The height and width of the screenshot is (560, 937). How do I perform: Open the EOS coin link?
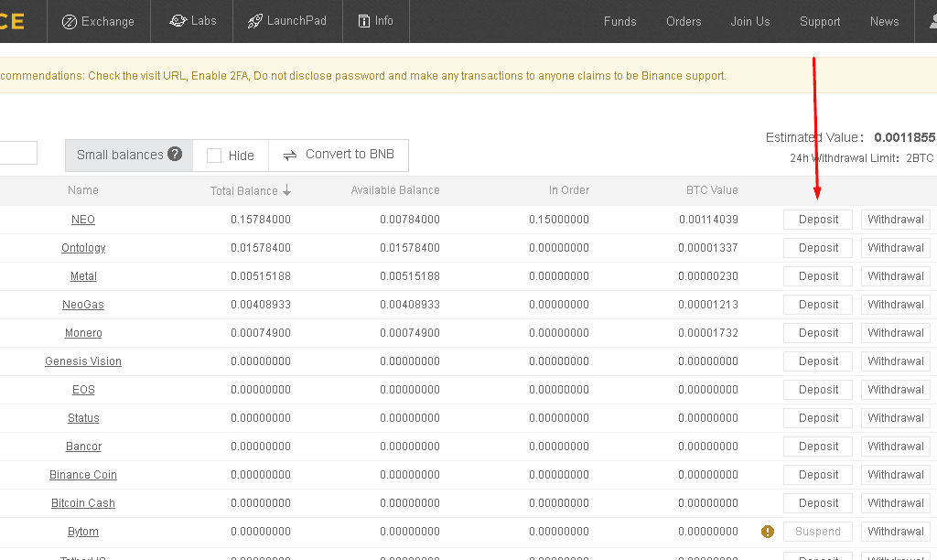tap(83, 390)
